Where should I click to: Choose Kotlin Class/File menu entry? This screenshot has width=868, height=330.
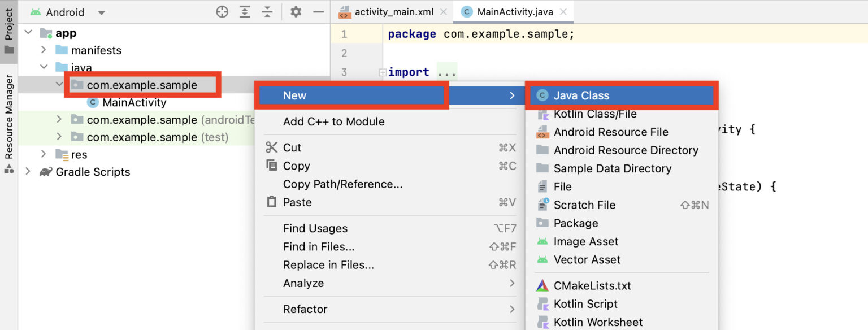[594, 114]
